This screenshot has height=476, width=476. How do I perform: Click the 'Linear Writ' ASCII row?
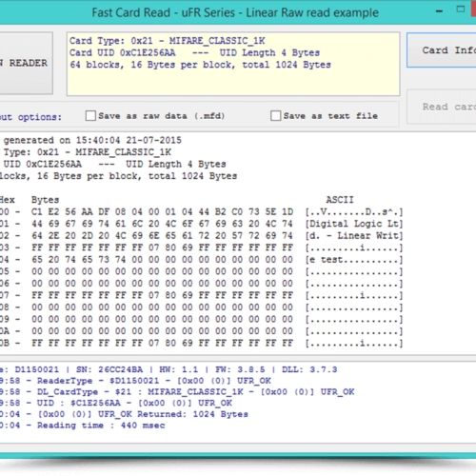click(x=354, y=236)
